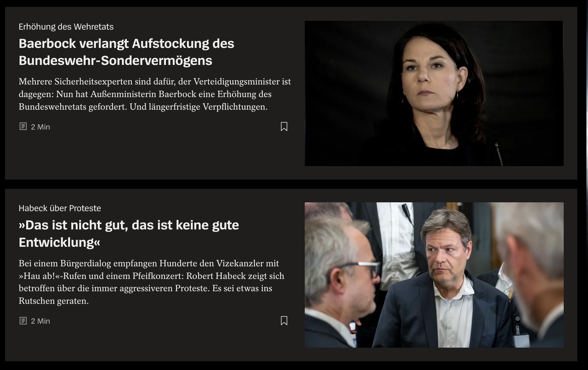Bookmark the Baerbock Bundeswehr article
The image size is (588, 370).
tap(284, 126)
